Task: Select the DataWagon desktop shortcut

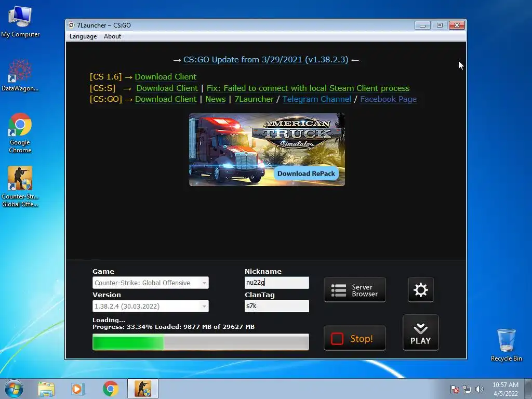Action: [x=20, y=75]
